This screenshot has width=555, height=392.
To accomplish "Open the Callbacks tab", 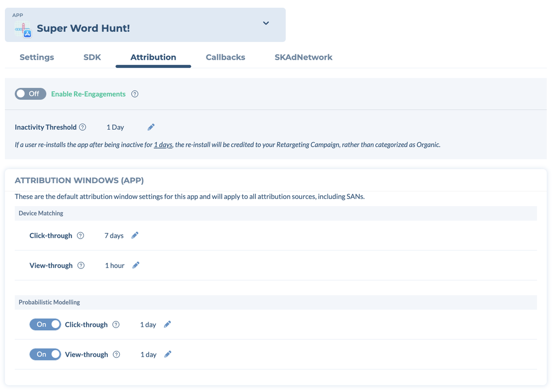I will click(x=225, y=57).
